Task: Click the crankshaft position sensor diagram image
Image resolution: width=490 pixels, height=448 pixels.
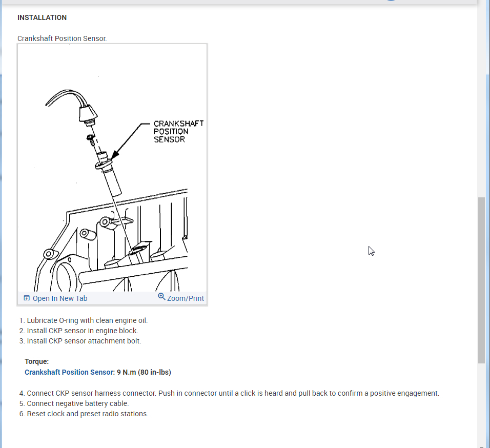Action: click(112, 168)
